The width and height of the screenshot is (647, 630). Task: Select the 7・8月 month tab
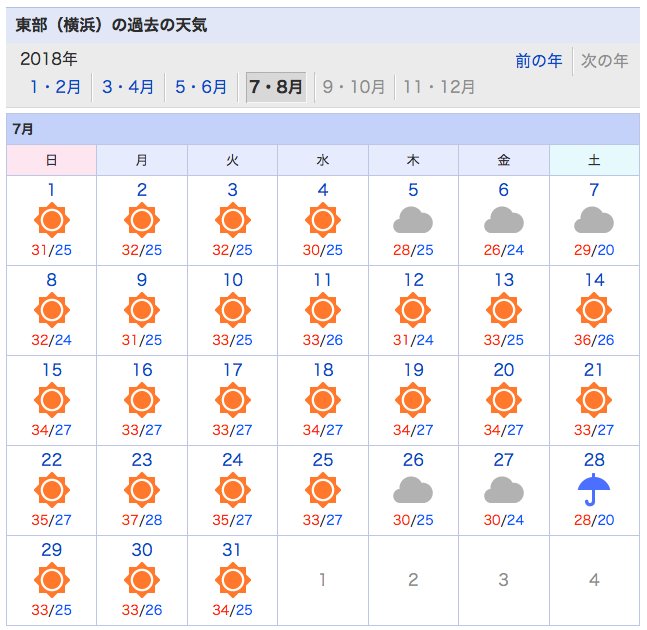[x=276, y=87]
